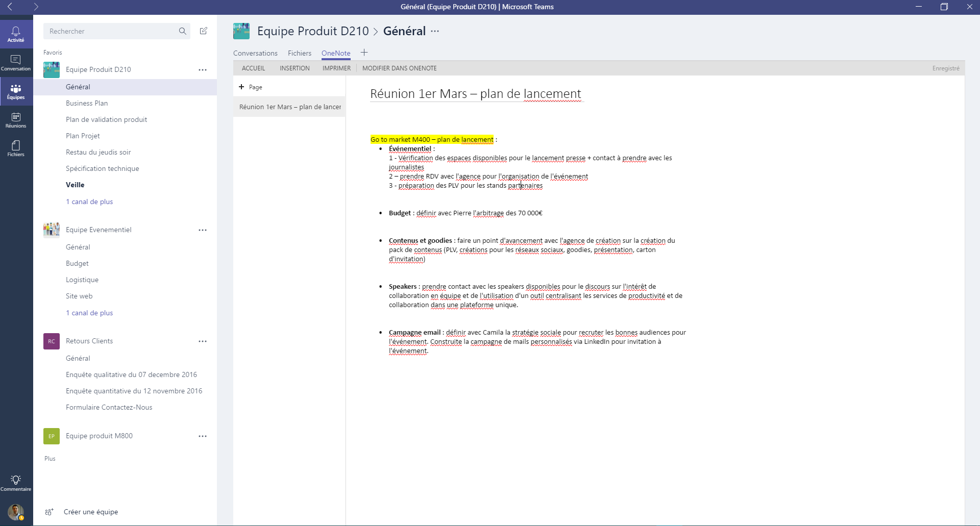This screenshot has height=526, width=980.
Task: Click the Budget bullet line in note
Action: [x=465, y=213]
